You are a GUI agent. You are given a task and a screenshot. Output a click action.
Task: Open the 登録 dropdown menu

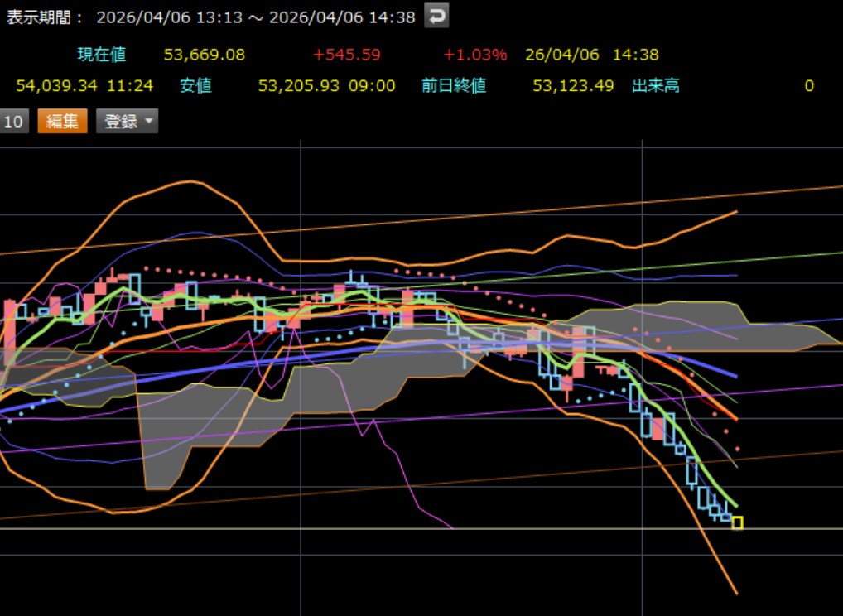pyautogui.click(x=127, y=122)
